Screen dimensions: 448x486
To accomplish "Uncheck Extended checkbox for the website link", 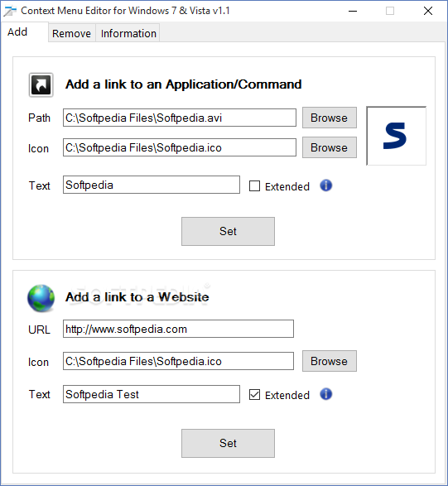I will click(x=254, y=395).
